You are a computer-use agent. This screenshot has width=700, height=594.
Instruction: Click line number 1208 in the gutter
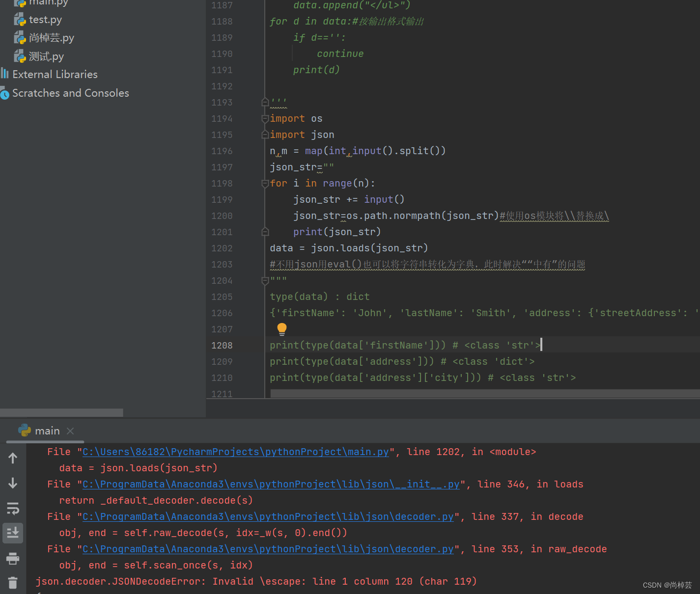(x=222, y=346)
